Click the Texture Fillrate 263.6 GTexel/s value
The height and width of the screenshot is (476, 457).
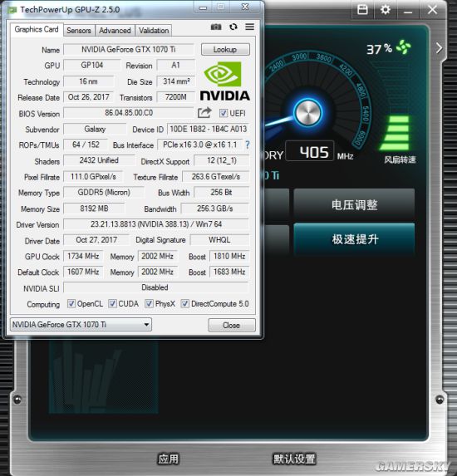215,177
